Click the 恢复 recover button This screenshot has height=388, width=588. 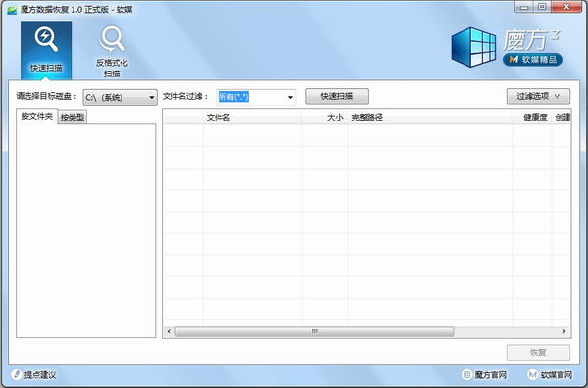[538, 353]
